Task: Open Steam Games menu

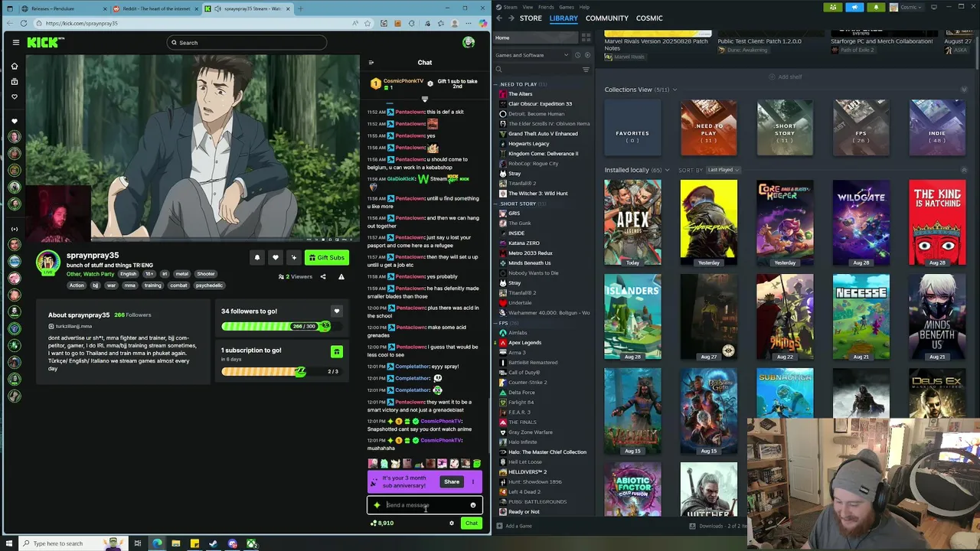Action: 567,7
